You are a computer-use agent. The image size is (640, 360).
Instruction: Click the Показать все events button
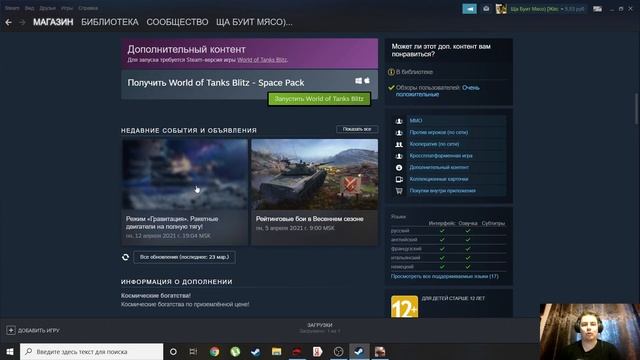pos(357,129)
